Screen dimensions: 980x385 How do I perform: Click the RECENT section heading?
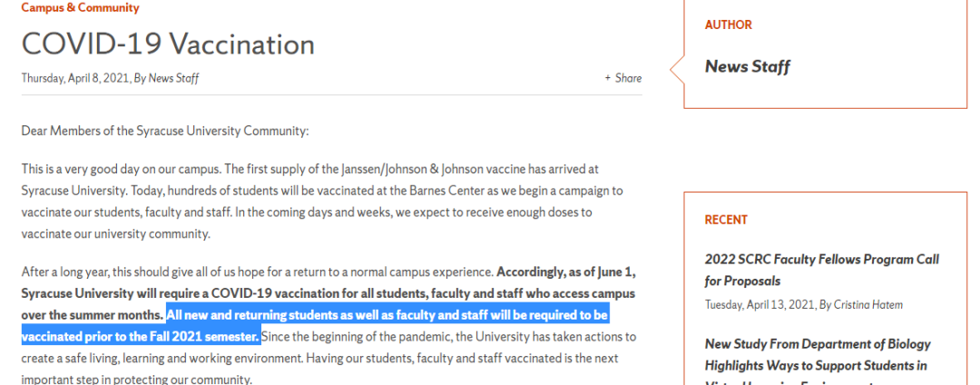pos(726,220)
